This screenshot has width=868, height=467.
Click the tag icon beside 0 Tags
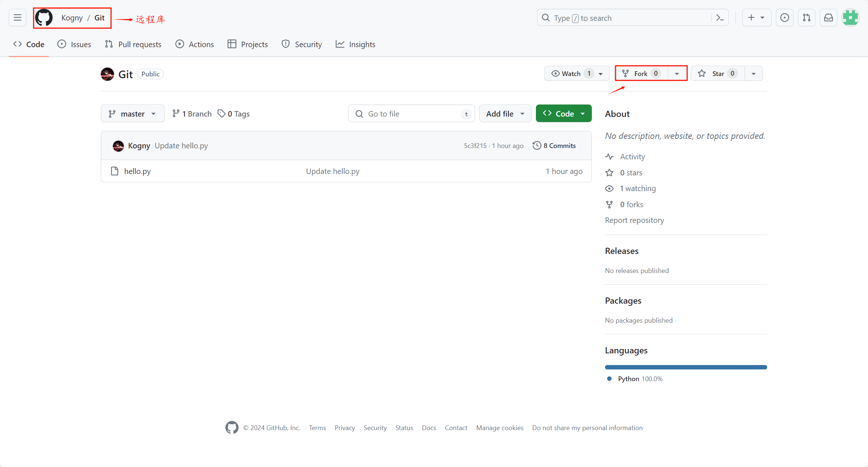click(x=221, y=114)
